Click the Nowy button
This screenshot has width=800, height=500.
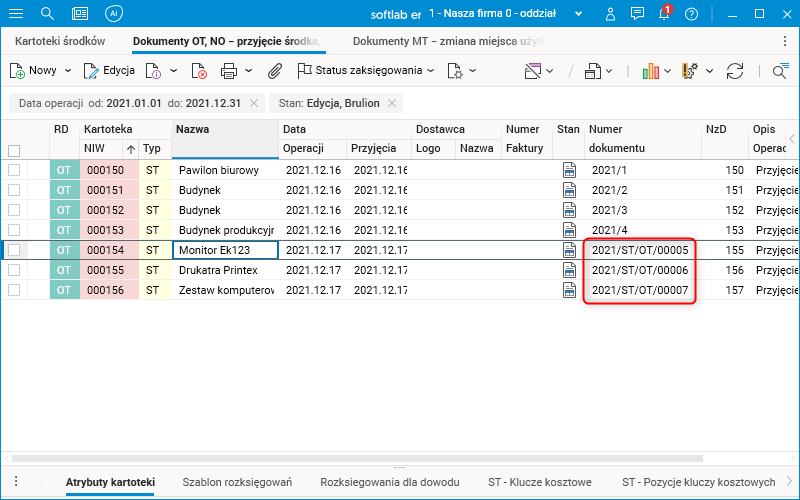[33, 70]
